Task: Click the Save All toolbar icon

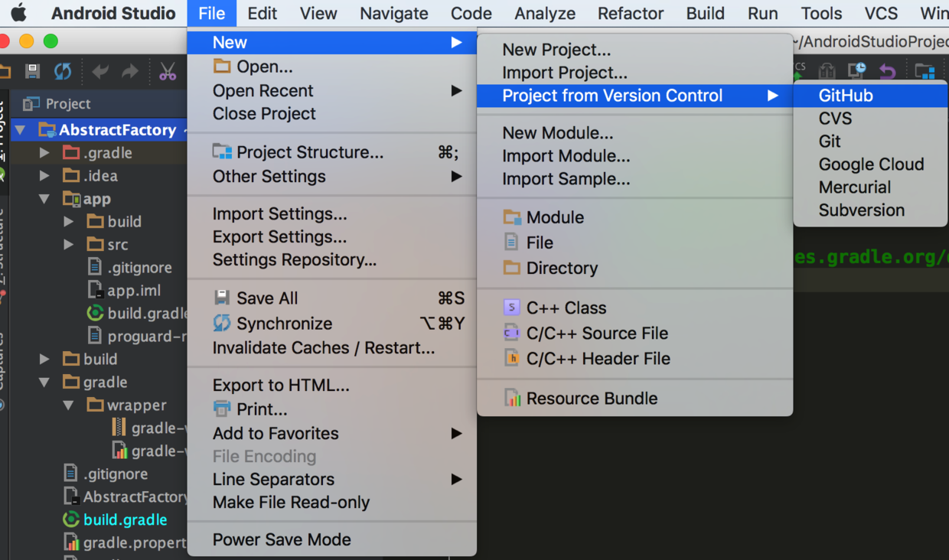Action: pyautogui.click(x=32, y=72)
